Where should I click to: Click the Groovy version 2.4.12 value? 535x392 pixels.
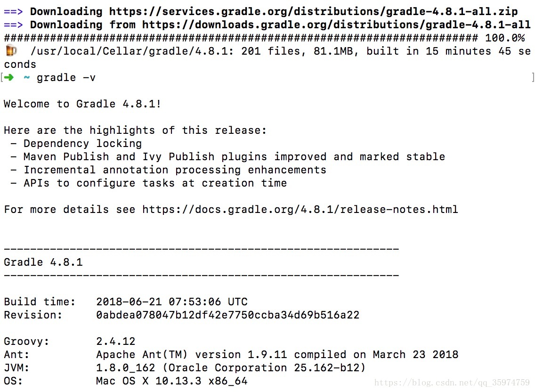[116, 341]
